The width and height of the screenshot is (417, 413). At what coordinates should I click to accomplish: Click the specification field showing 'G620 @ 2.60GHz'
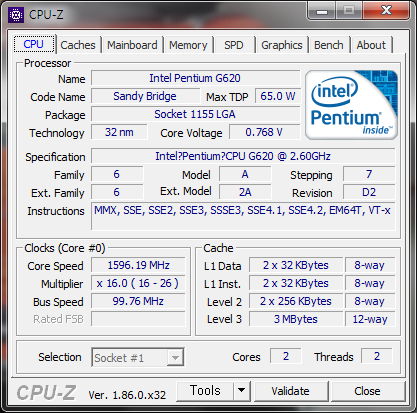tap(243, 156)
